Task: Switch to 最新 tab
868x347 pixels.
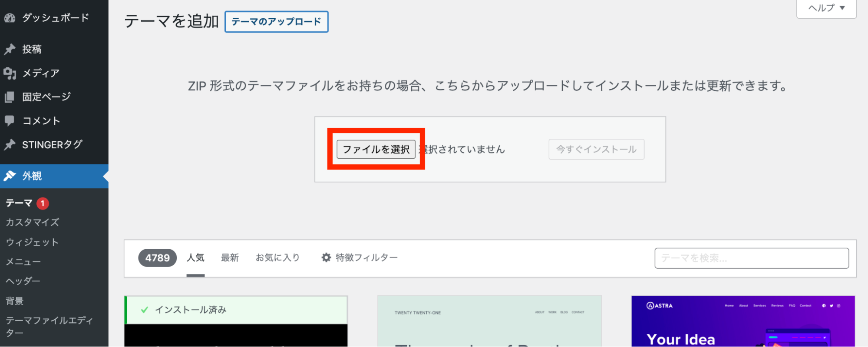Action: [230, 258]
